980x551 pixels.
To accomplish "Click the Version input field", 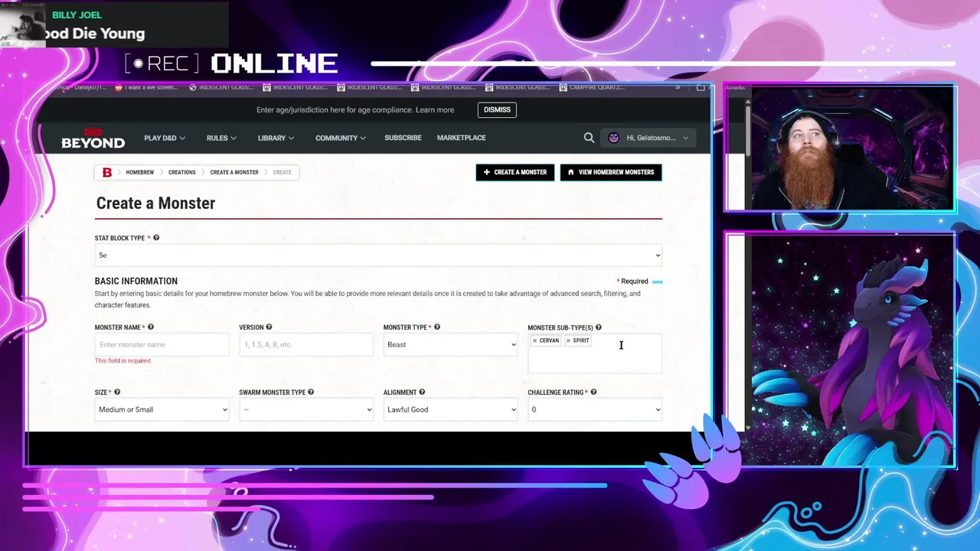I will [305, 344].
